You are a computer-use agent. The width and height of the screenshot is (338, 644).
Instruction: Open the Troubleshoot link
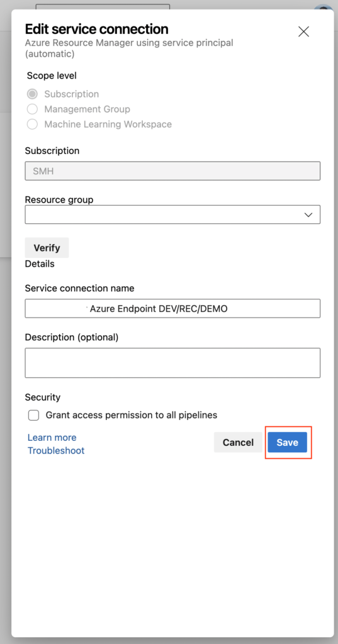(x=56, y=450)
